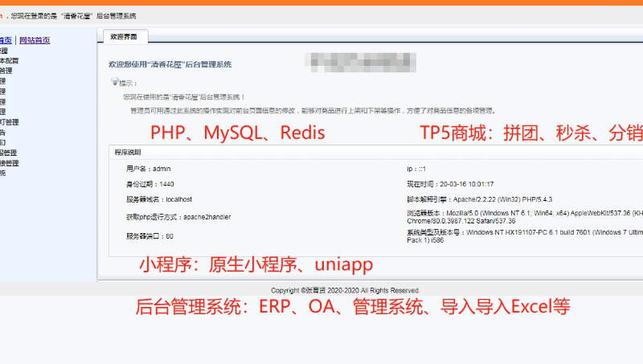The image size is (643, 364).
Task: Select the 现在时间 20-03-16 10:01:17 entry
Action: 450,185
